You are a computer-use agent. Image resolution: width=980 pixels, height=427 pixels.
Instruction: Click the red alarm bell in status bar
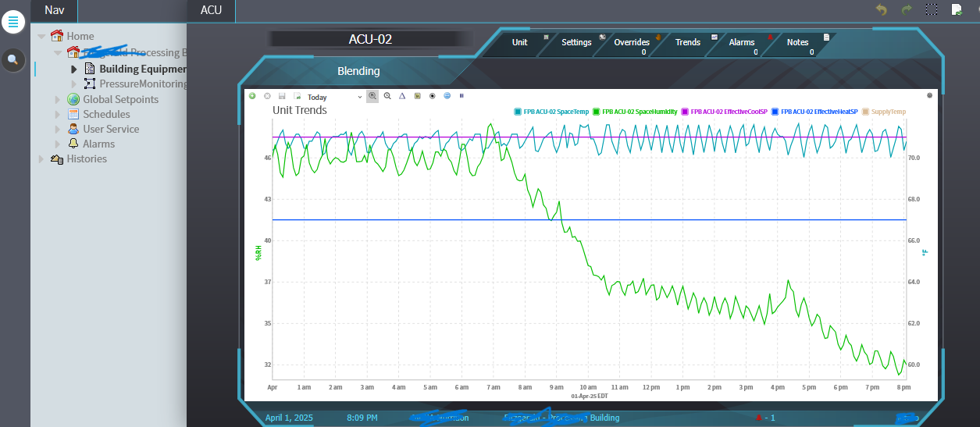click(x=758, y=418)
